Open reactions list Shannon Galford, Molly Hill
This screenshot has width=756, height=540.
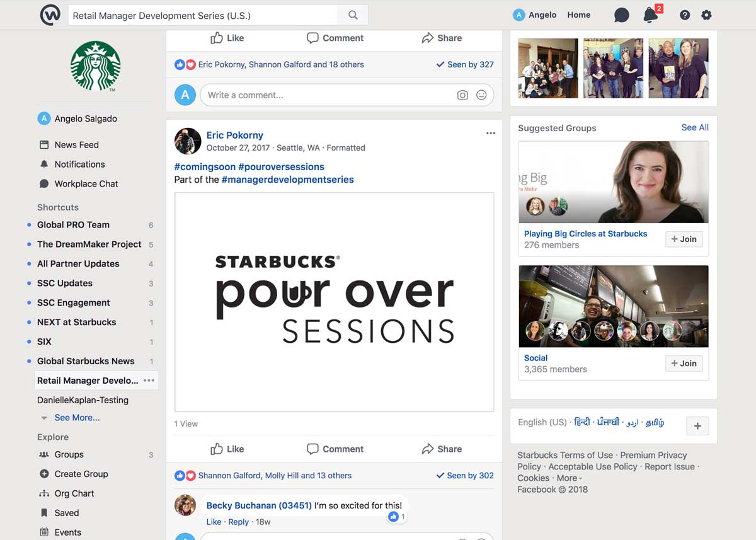[275, 476]
